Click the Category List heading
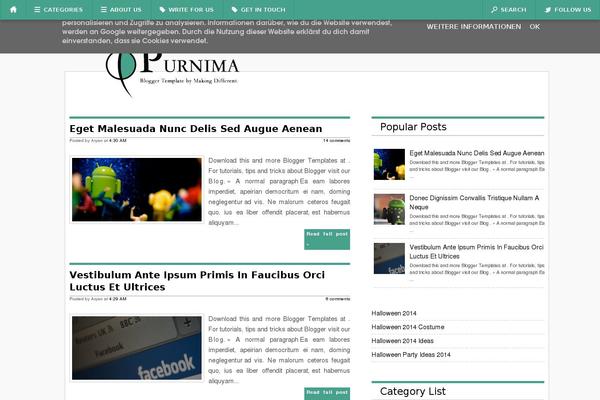Viewport: 600px width, 400px height. pyautogui.click(x=412, y=391)
